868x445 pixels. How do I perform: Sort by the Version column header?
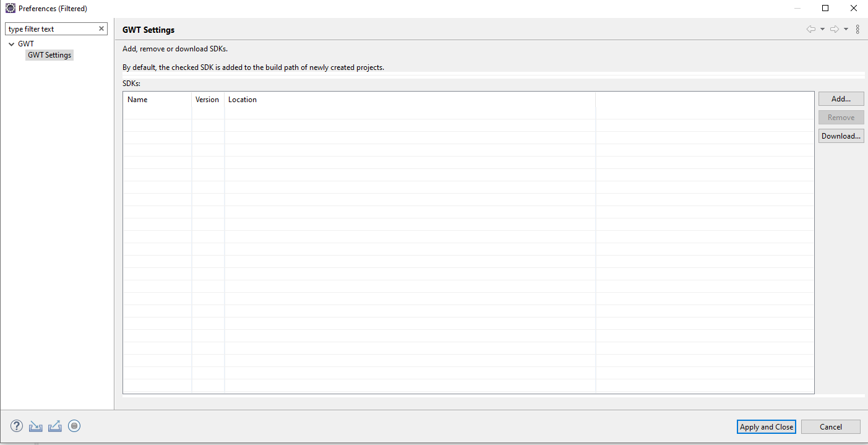[208, 100]
